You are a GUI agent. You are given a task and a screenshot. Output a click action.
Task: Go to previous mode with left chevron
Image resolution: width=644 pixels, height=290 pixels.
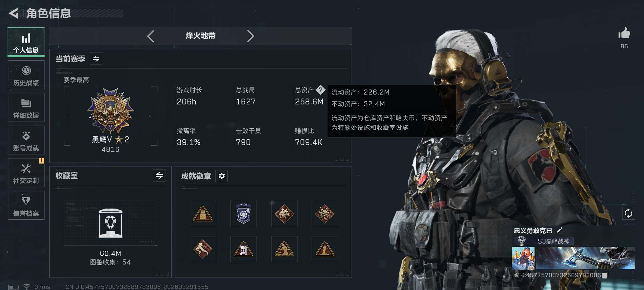(151, 36)
